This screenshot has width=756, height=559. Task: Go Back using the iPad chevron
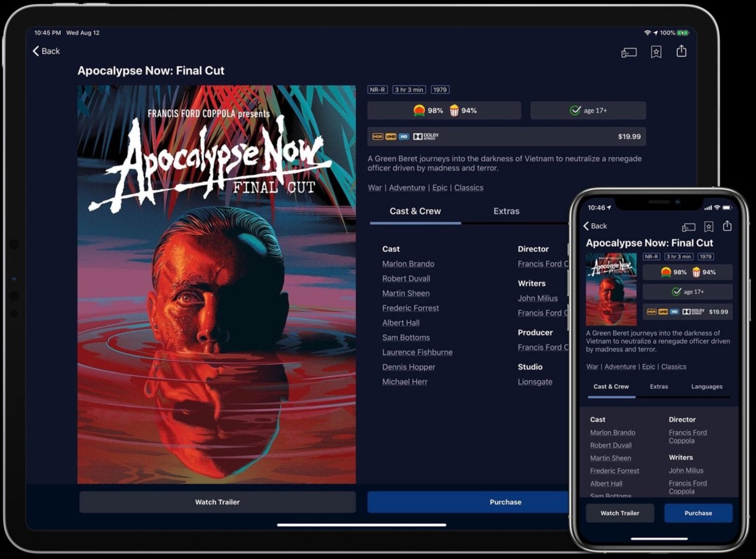tap(46, 51)
